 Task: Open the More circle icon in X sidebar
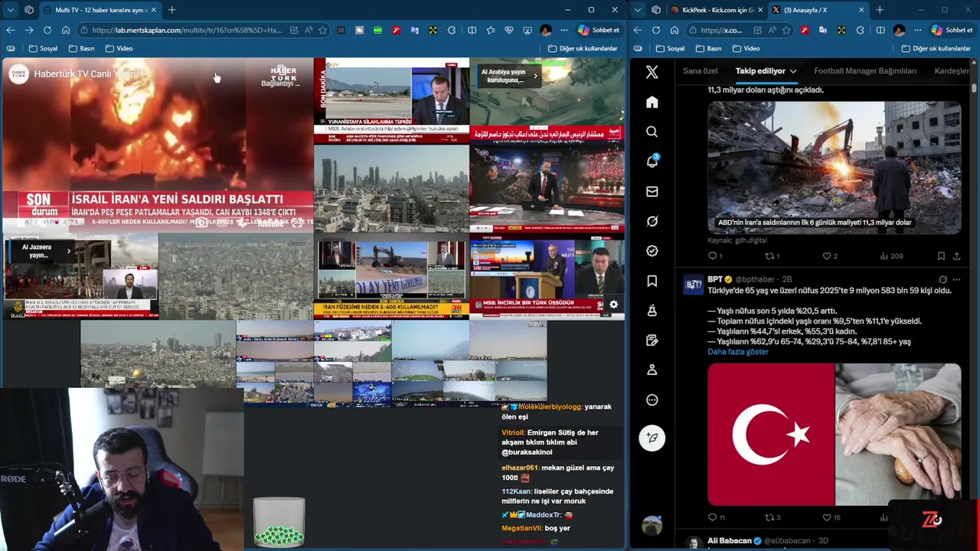652,399
